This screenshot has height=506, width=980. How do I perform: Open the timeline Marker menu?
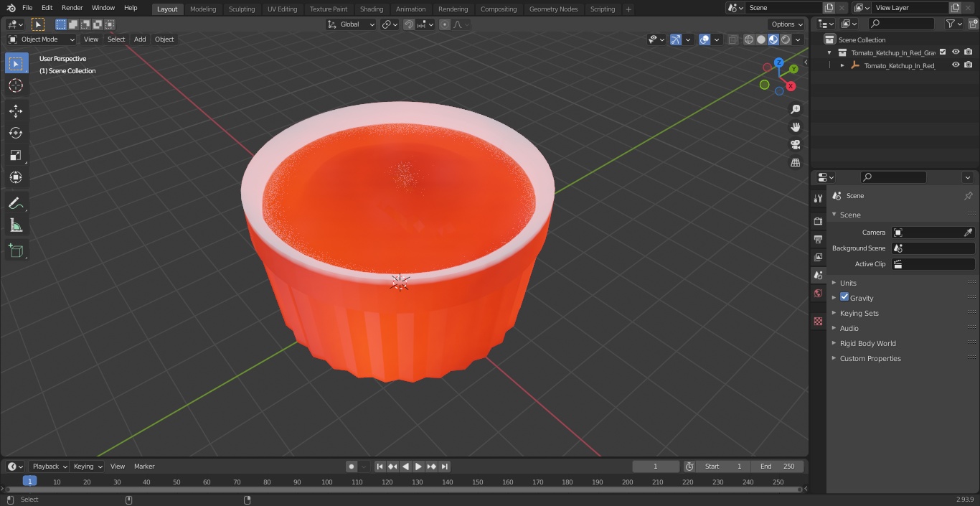[x=144, y=467]
